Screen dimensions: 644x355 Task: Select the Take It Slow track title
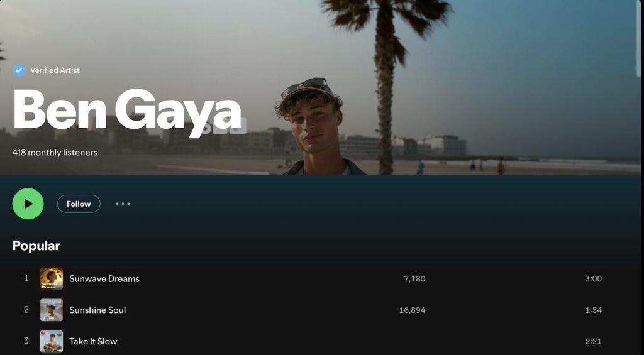point(93,341)
